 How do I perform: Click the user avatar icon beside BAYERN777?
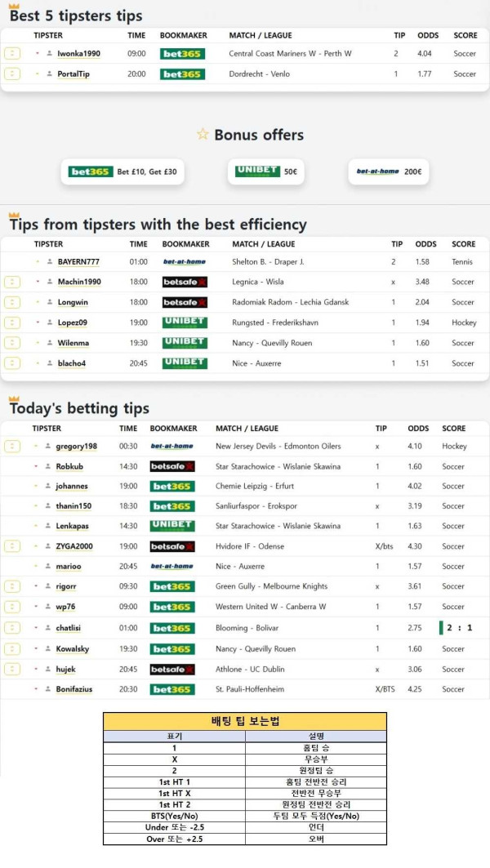click(x=50, y=262)
